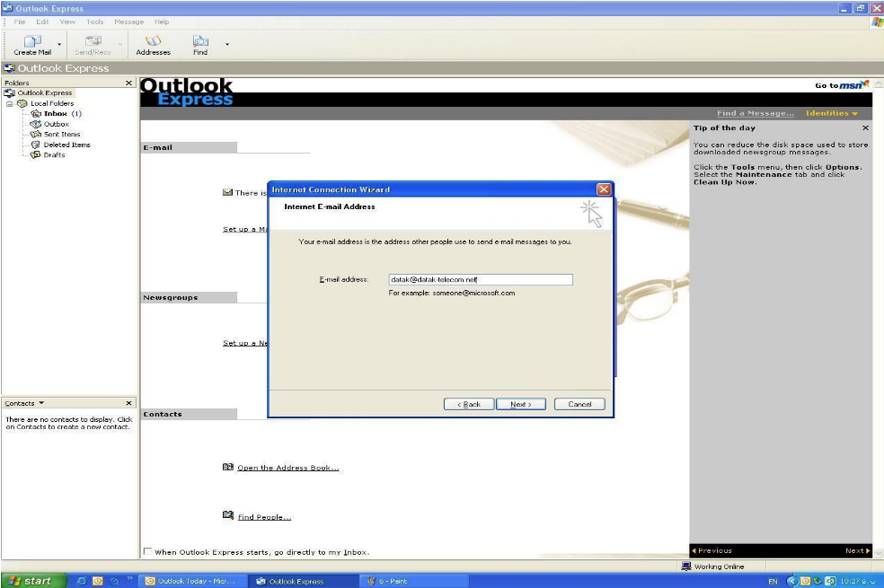Expand the Find dropdown arrow in toolbar
The height and width of the screenshot is (588, 884).
pos(227,45)
